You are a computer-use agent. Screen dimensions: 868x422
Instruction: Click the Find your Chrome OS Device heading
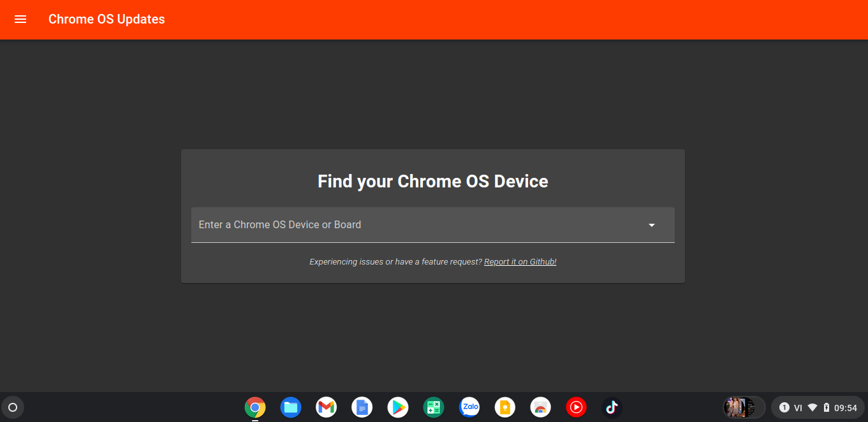pyautogui.click(x=433, y=181)
